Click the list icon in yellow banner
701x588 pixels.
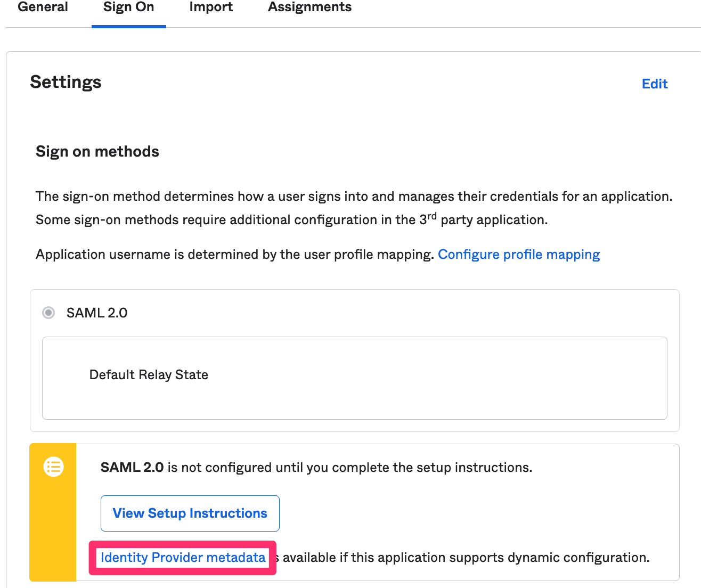point(53,467)
